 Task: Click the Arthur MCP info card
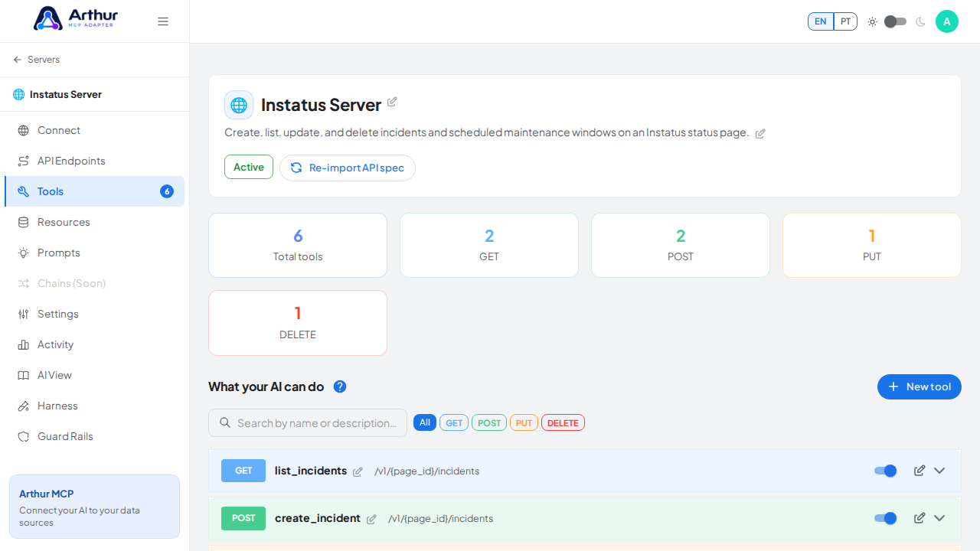[94, 507]
